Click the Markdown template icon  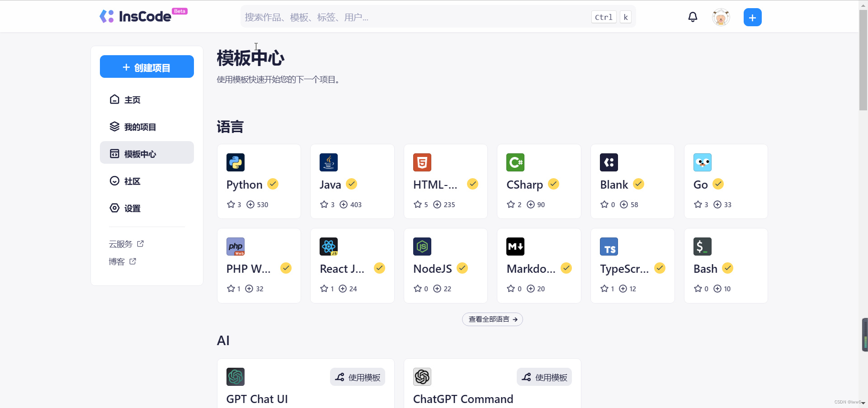tap(515, 247)
